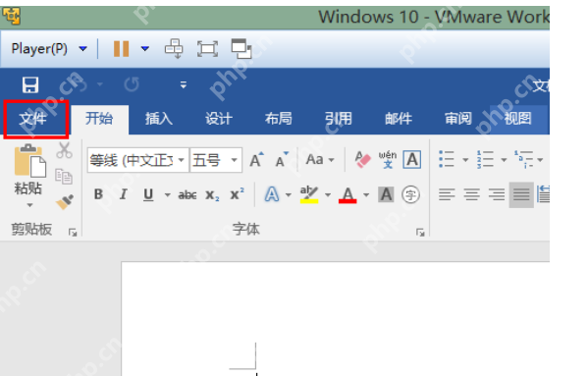This screenshot has height=376, width=588.
Task: Switch to the 开始 (Home) tab
Action: [99, 119]
